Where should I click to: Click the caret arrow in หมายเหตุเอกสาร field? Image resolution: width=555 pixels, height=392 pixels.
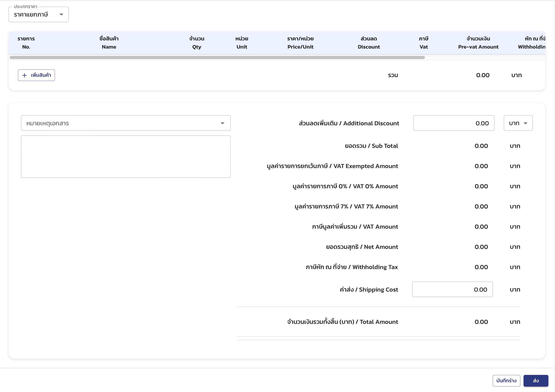tap(222, 123)
